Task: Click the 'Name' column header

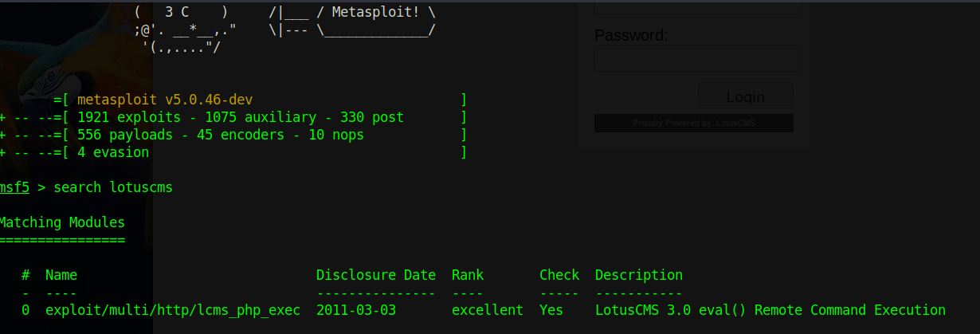Action: pyautogui.click(x=61, y=275)
